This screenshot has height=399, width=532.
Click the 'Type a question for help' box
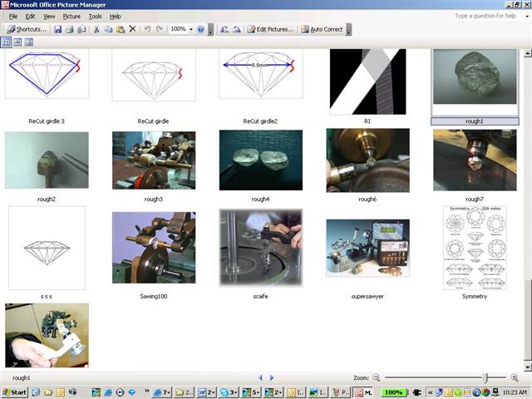coord(486,16)
